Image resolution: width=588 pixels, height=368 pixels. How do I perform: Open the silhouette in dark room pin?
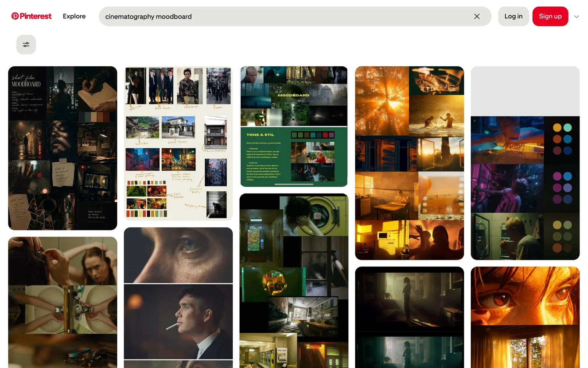tap(409, 317)
